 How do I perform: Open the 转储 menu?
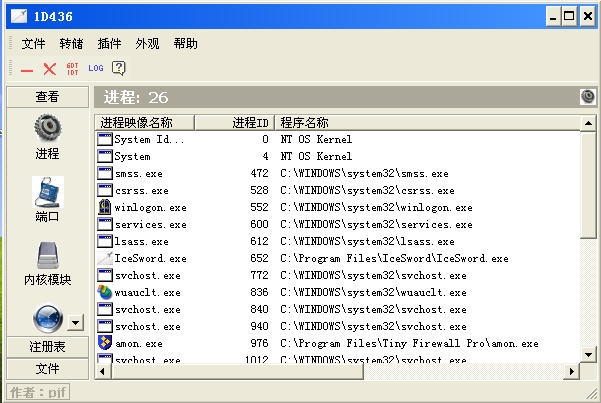click(71, 44)
